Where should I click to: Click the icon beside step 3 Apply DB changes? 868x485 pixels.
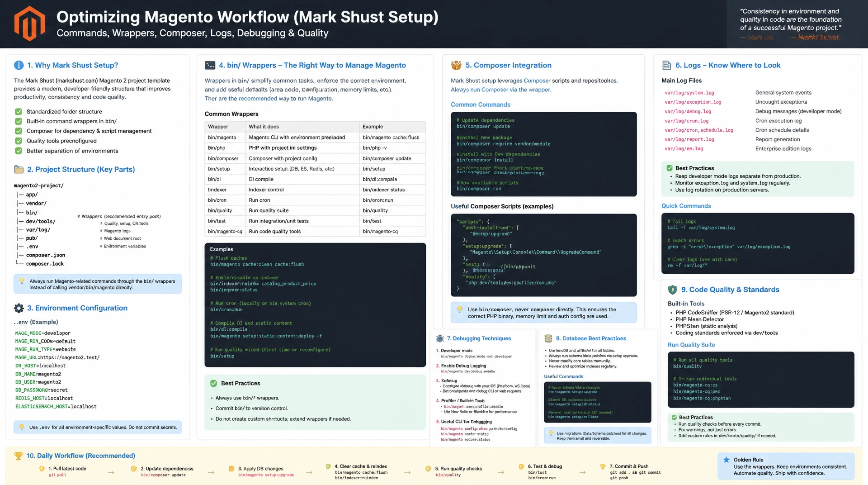[x=231, y=469]
